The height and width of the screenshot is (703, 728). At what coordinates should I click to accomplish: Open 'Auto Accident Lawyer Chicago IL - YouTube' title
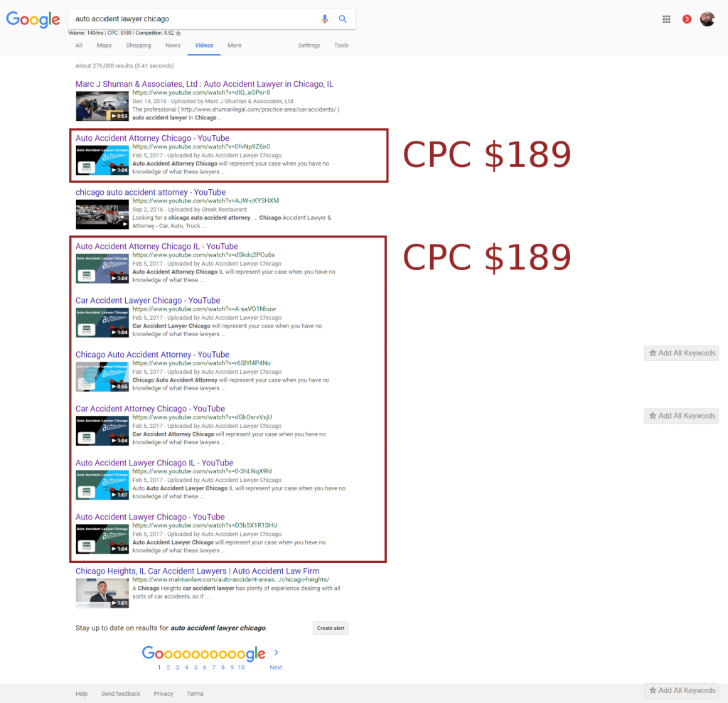[x=154, y=463]
